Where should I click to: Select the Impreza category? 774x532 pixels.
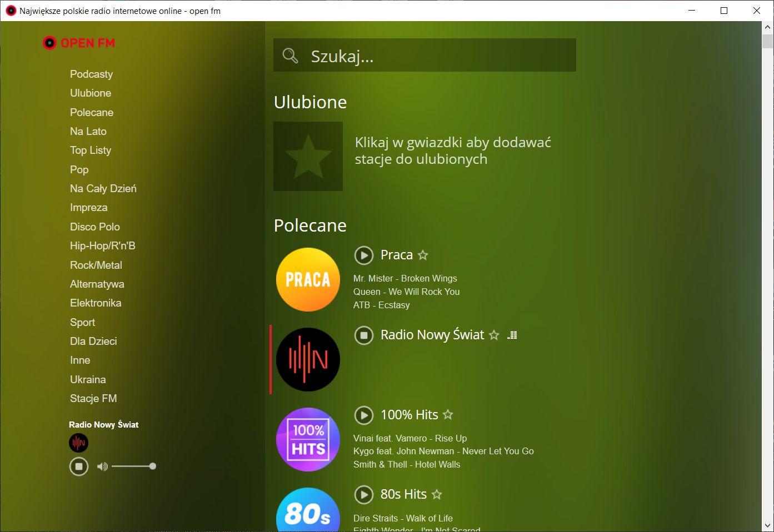coord(89,207)
